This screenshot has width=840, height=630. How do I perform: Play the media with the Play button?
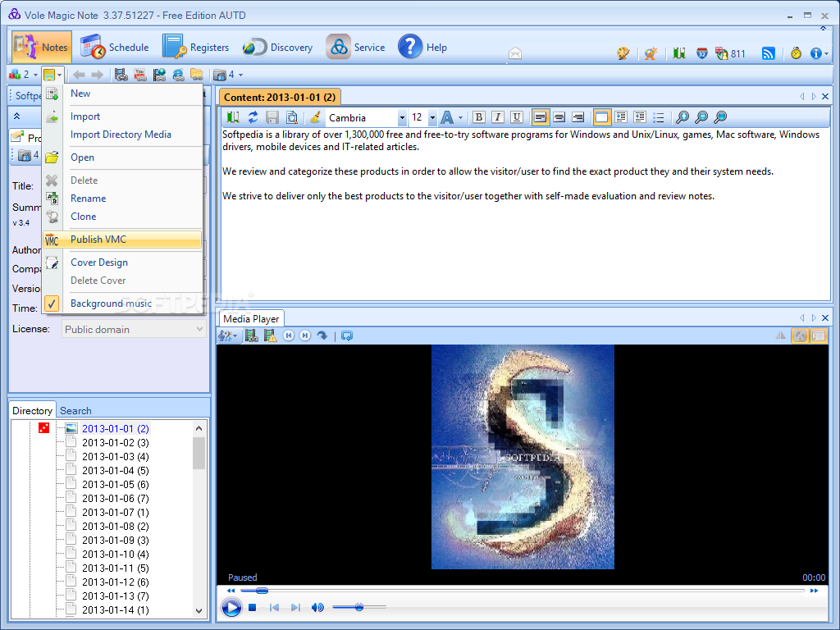pos(231,608)
